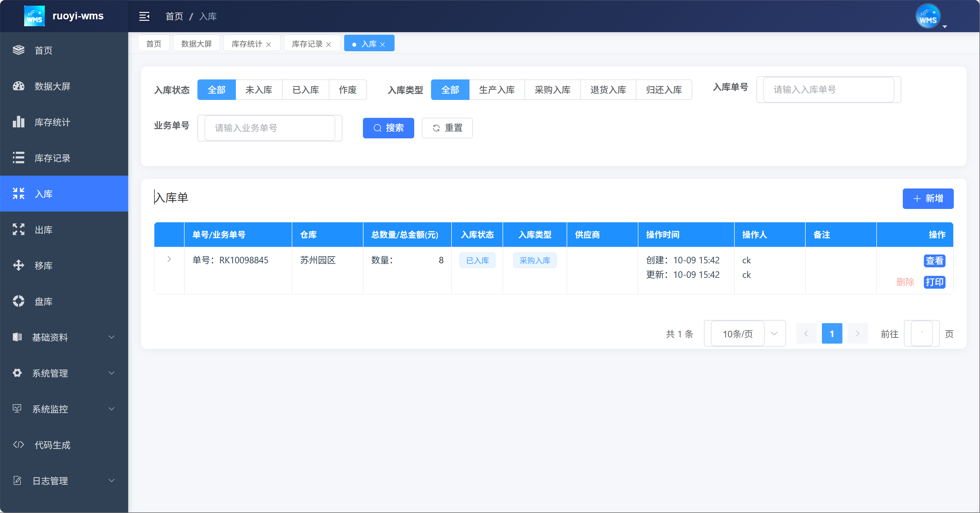Click the 库存记录 list icon in sidebar

18,158
